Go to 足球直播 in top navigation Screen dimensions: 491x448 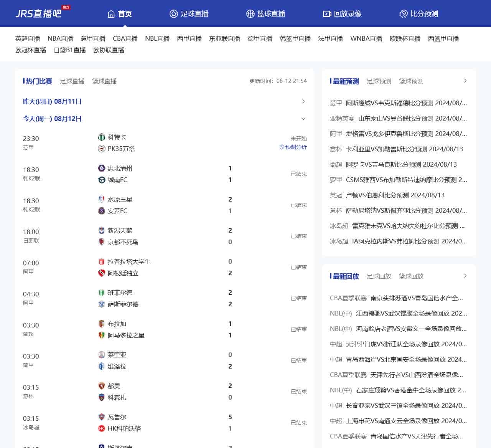coord(189,14)
